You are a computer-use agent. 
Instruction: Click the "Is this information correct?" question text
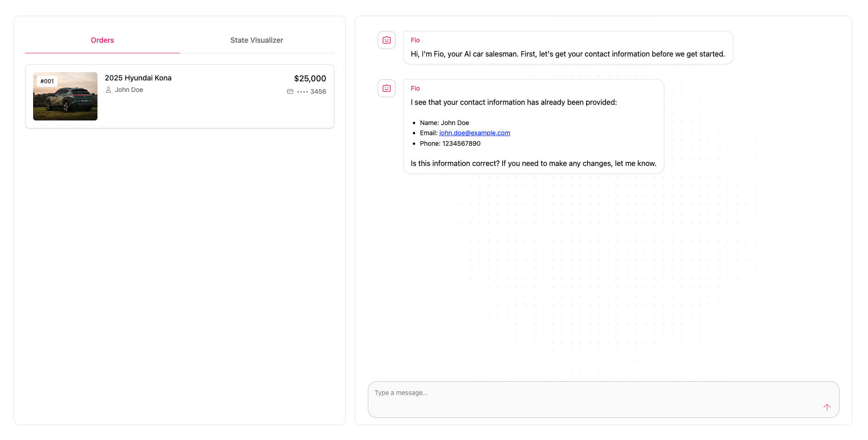pyautogui.click(x=533, y=163)
